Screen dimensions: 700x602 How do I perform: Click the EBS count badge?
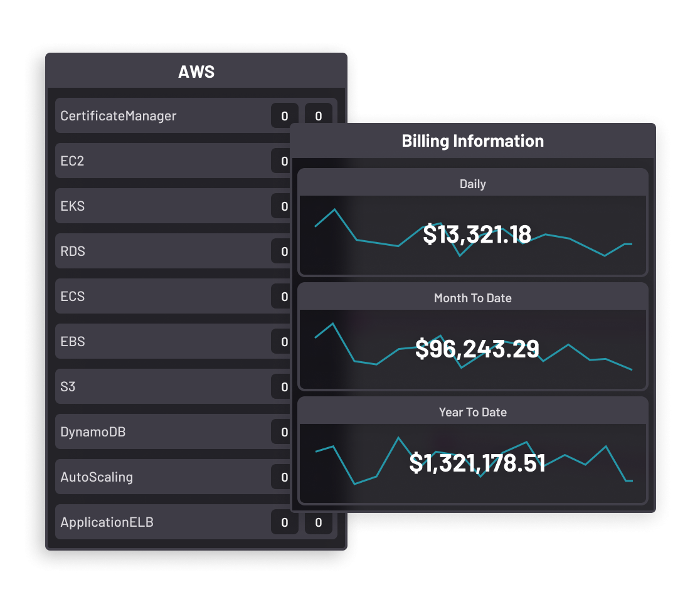coord(284,341)
